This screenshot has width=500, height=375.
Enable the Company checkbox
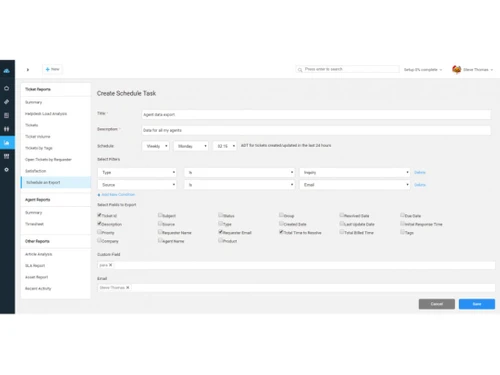click(99, 240)
